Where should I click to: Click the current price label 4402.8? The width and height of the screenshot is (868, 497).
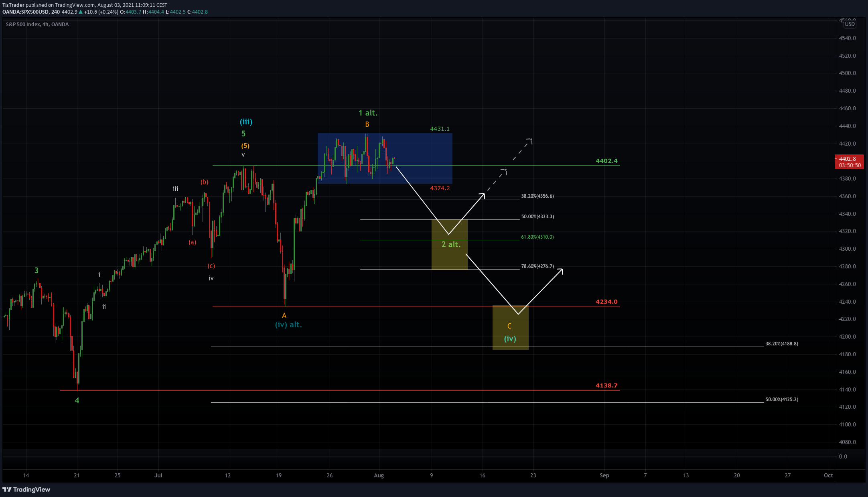coord(847,159)
